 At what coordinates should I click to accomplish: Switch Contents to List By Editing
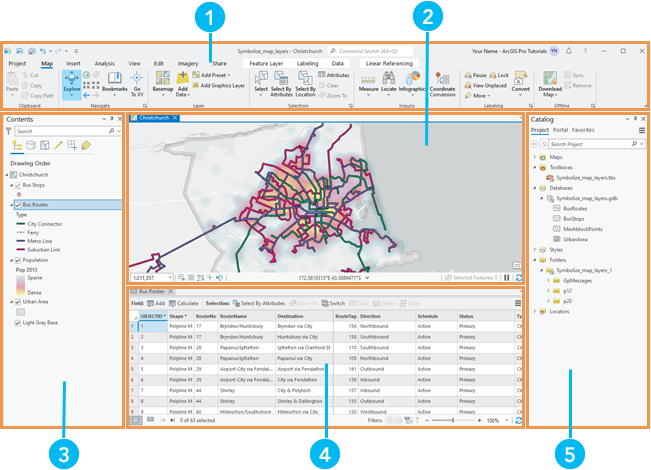coord(58,145)
